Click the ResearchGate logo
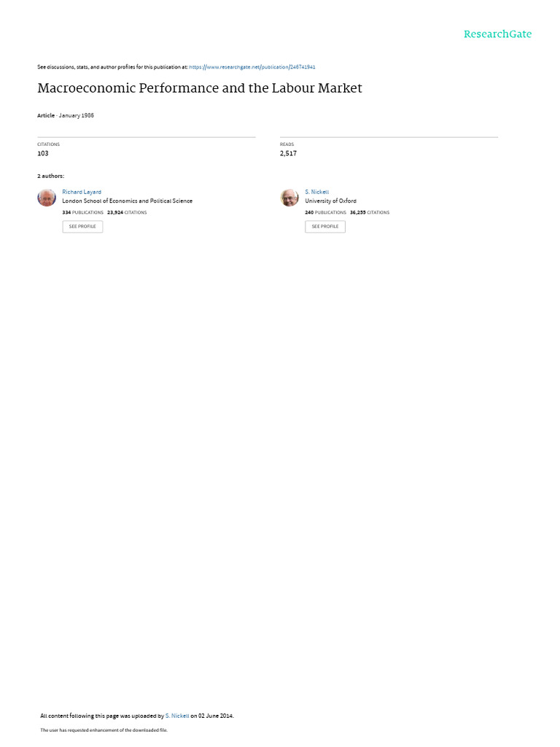This screenshot has width=560, height=747. 497,34
